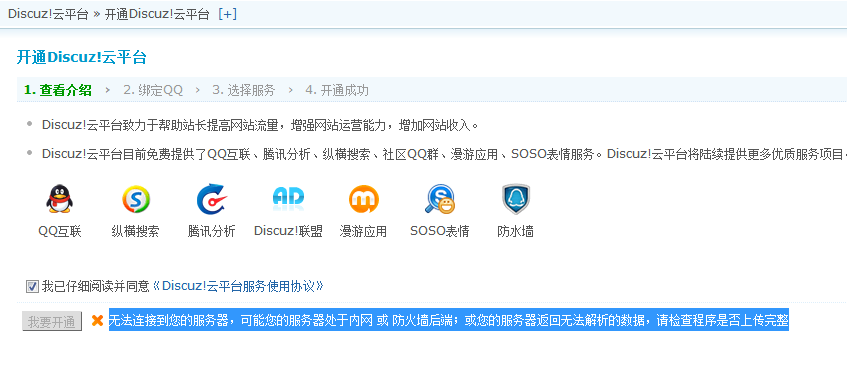Click the SOSO表情 icon

[440, 199]
